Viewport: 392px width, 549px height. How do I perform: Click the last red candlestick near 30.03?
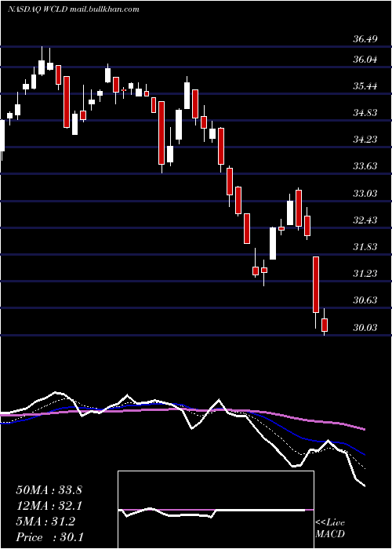pyautogui.click(x=325, y=325)
